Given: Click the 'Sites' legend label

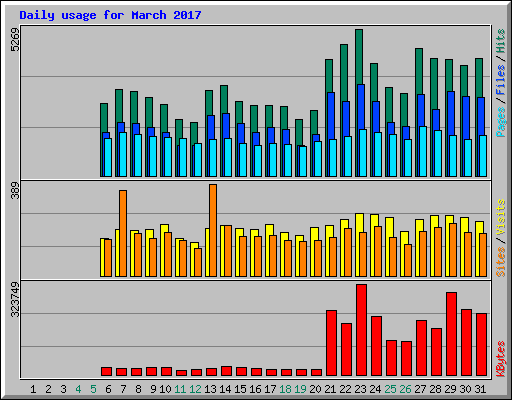Looking at the screenshot, I should (501, 262).
